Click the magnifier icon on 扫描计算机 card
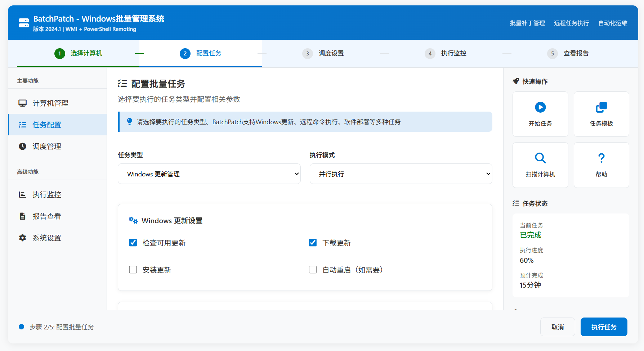Screen dimensions: 644x351 [x=540, y=158]
